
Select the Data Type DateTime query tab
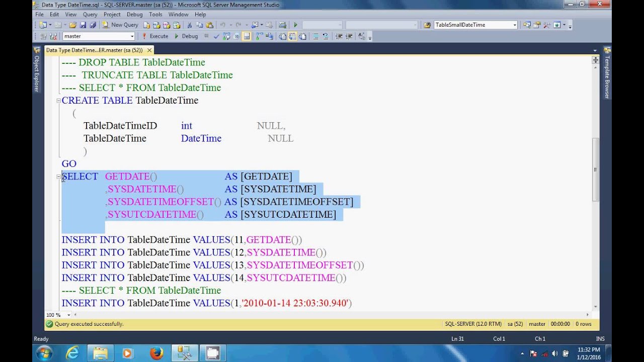click(94, 50)
